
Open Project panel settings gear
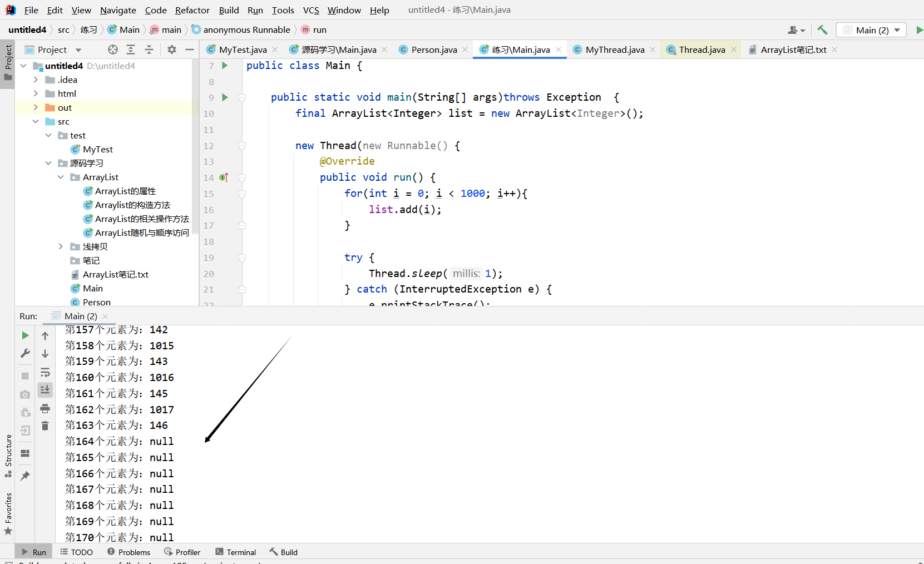(x=172, y=50)
